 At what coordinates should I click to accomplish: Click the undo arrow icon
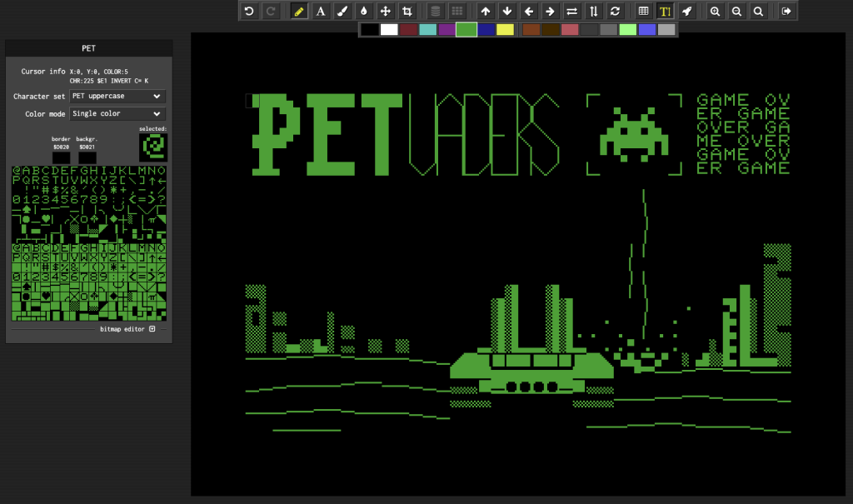(249, 11)
